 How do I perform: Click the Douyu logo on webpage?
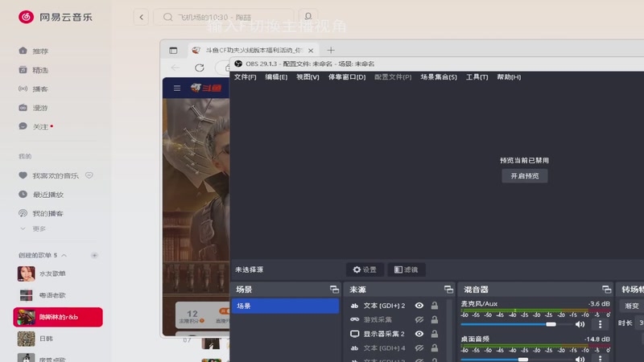point(206,88)
